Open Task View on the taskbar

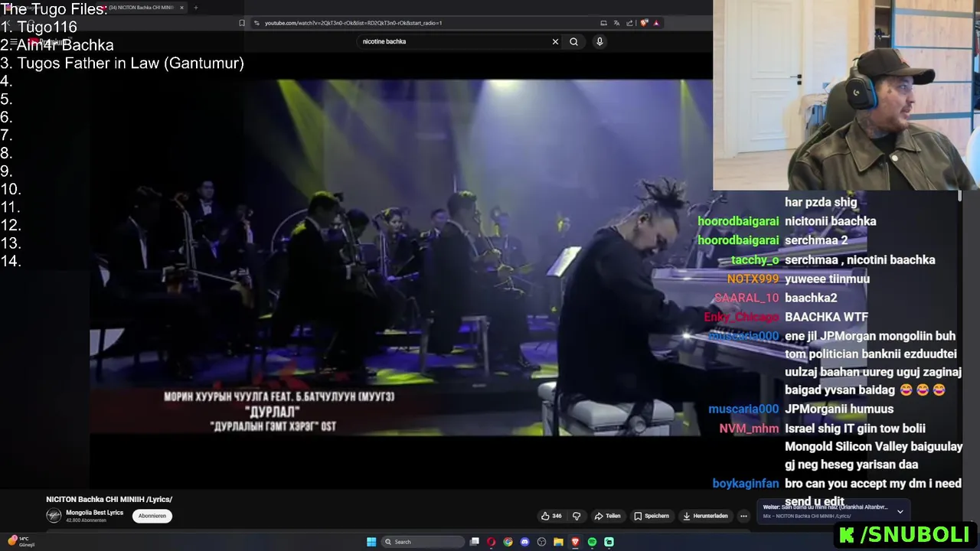475,542
